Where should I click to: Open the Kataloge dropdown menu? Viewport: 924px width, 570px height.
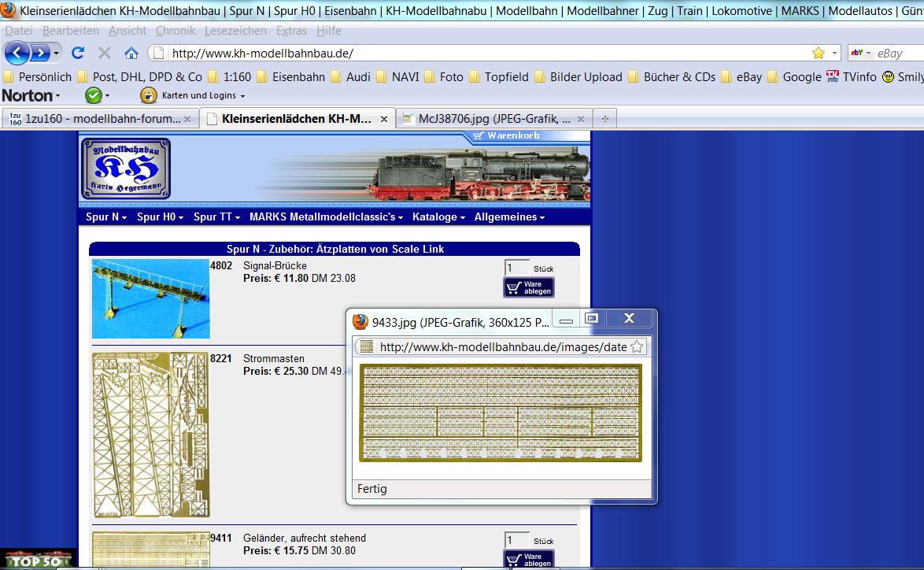pos(438,217)
